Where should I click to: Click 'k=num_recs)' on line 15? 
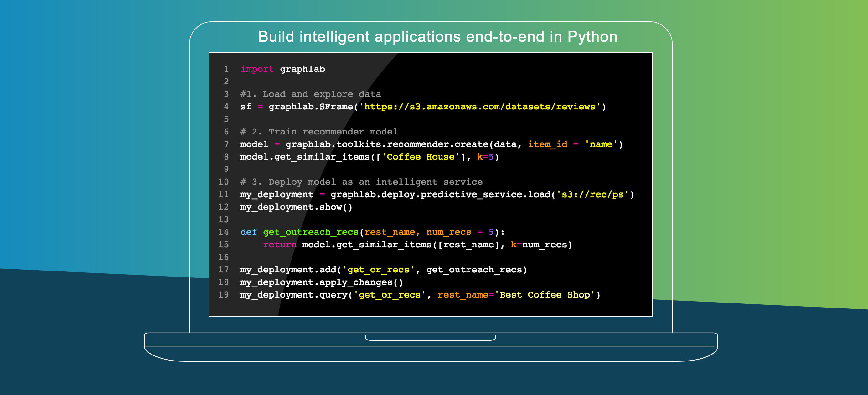(x=541, y=245)
